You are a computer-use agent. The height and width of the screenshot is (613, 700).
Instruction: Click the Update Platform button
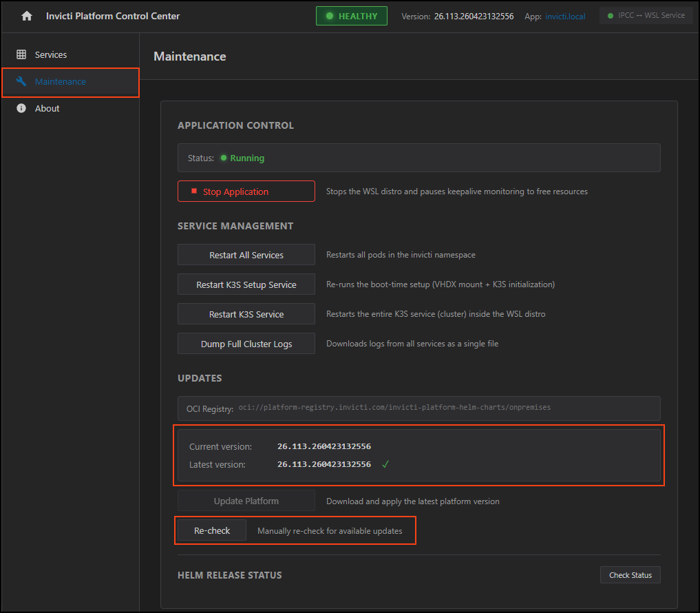point(246,501)
